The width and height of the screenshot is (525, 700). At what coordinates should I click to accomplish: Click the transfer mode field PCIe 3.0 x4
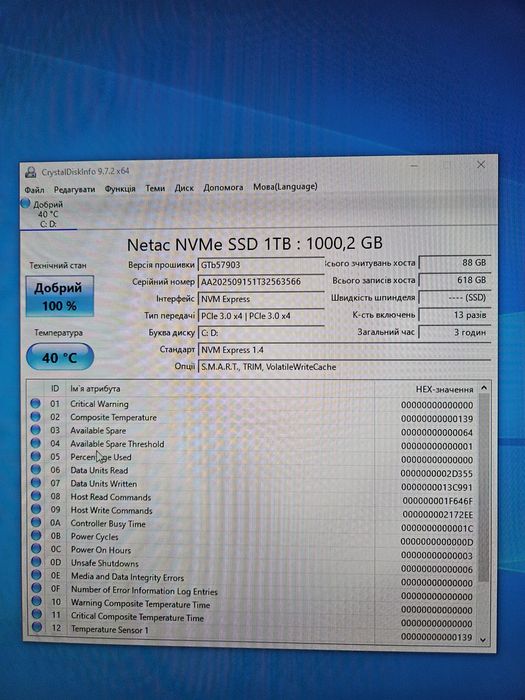click(261, 316)
